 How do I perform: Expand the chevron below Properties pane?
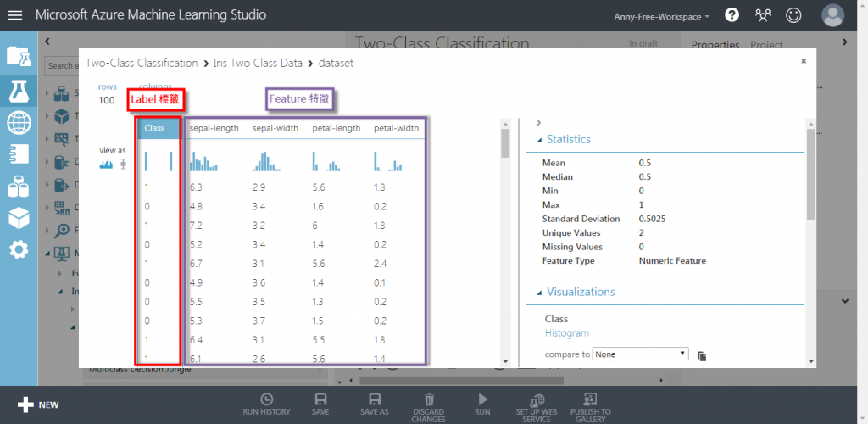pos(844,301)
